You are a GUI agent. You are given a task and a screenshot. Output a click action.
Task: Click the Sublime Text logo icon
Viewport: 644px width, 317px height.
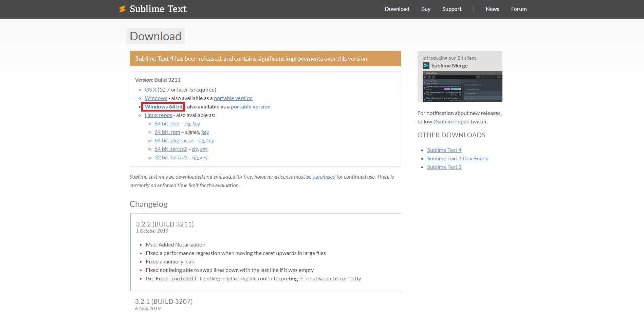click(122, 9)
